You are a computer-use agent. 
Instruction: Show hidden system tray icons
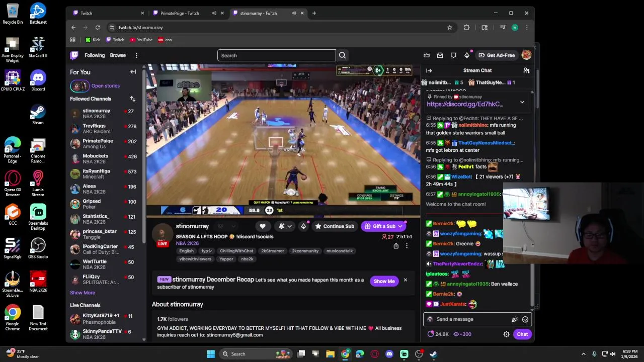[584, 354]
